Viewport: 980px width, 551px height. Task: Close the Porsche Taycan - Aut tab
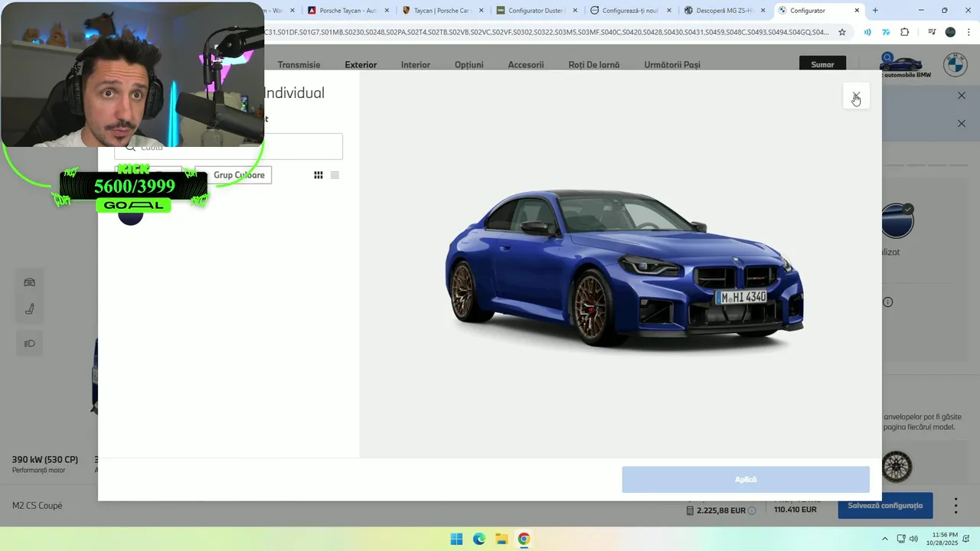coord(387,11)
